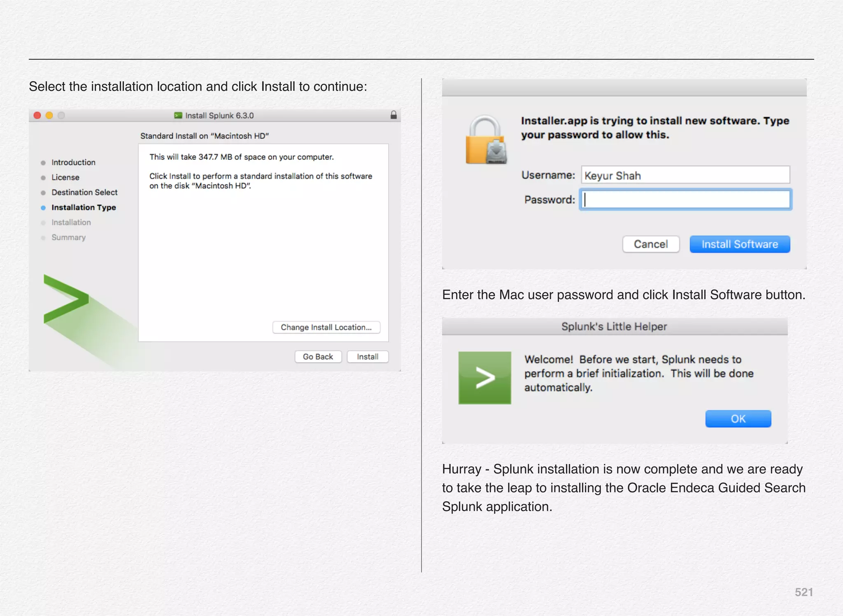Image resolution: width=843 pixels, height=616 pixels.
Task: Click the large Splunk chevron logo in installer
Action: (66, 299)
